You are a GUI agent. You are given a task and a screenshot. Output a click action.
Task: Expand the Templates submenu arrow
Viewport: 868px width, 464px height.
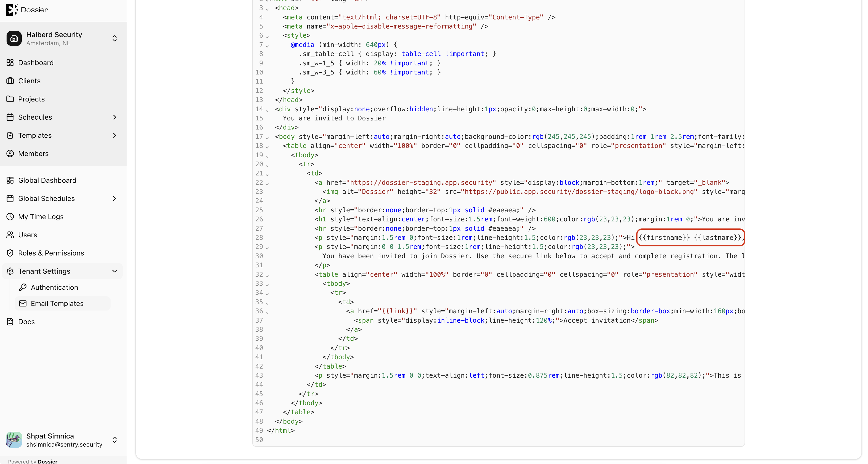115,136
